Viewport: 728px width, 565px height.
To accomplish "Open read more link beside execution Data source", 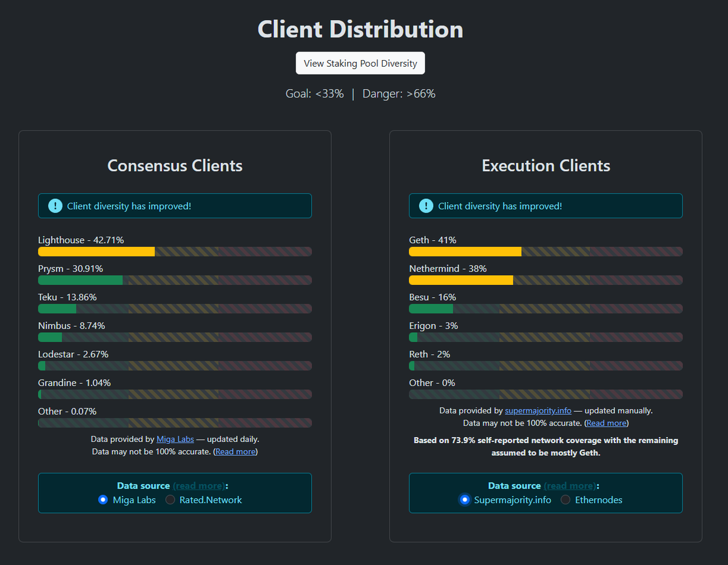I will [570, 486].
